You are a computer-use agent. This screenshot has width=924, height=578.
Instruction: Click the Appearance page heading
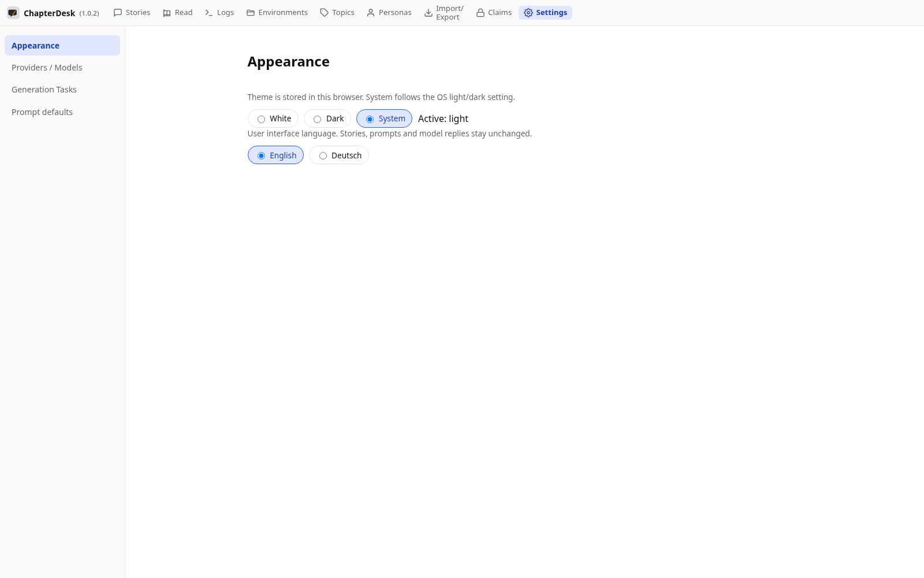point(288,62)
